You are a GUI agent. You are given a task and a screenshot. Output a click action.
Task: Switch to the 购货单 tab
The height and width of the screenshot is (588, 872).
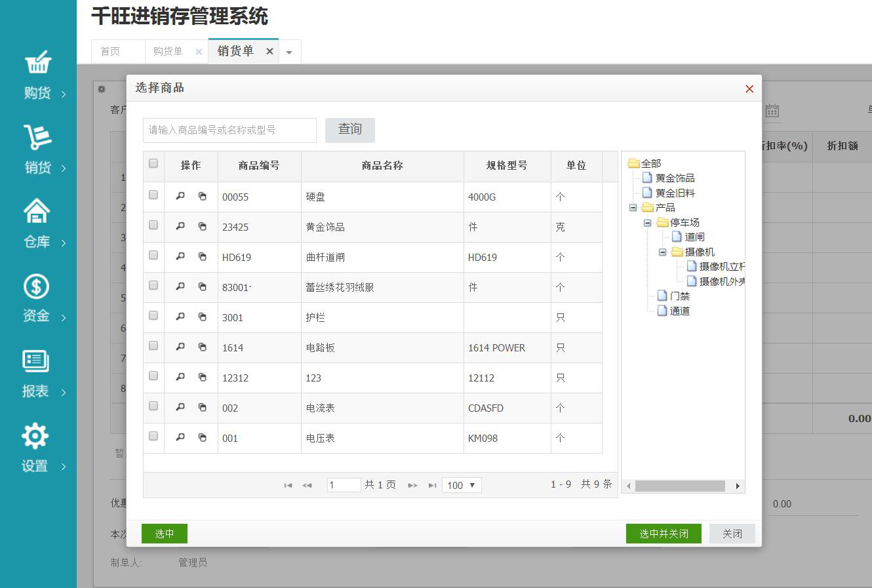click(168, 51)
